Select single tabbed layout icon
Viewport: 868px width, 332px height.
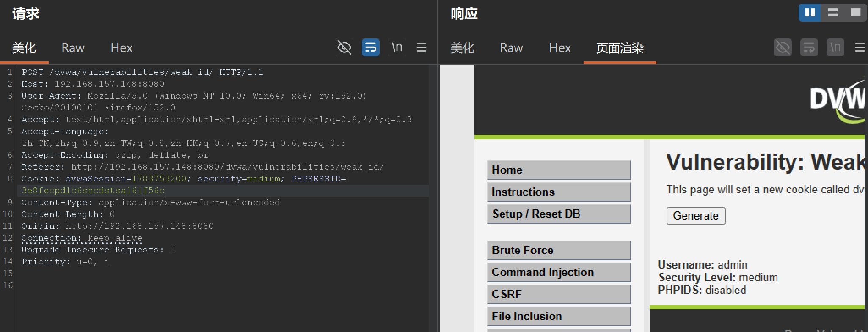[x=855, y=13]
